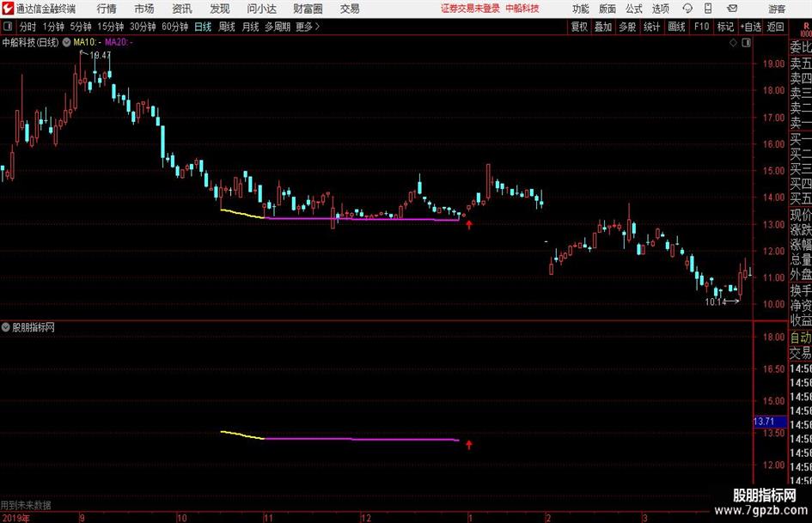This screenshot has height=523, width=812.
Task: Click the 叠加 overlay button
Action: [x=603, y=27]
